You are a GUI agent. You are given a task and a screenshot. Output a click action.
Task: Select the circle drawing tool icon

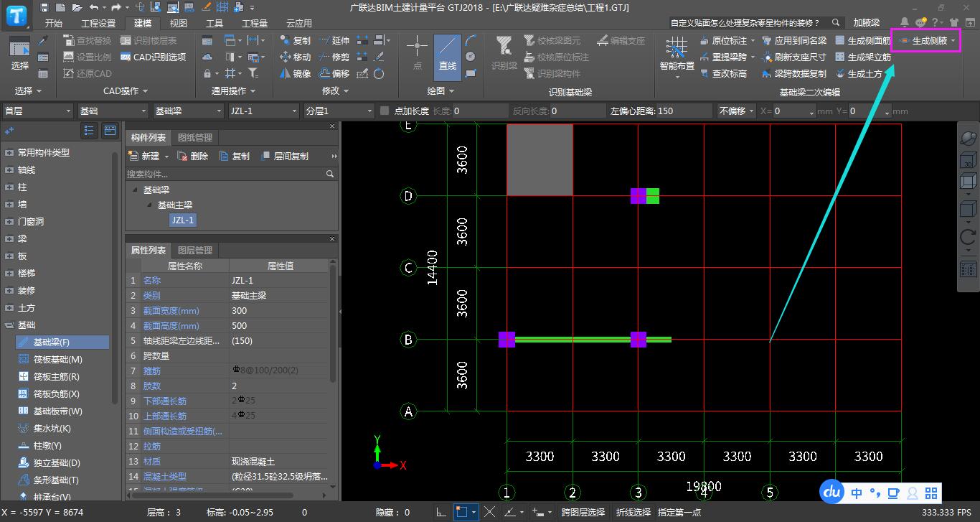click(471, 57)
